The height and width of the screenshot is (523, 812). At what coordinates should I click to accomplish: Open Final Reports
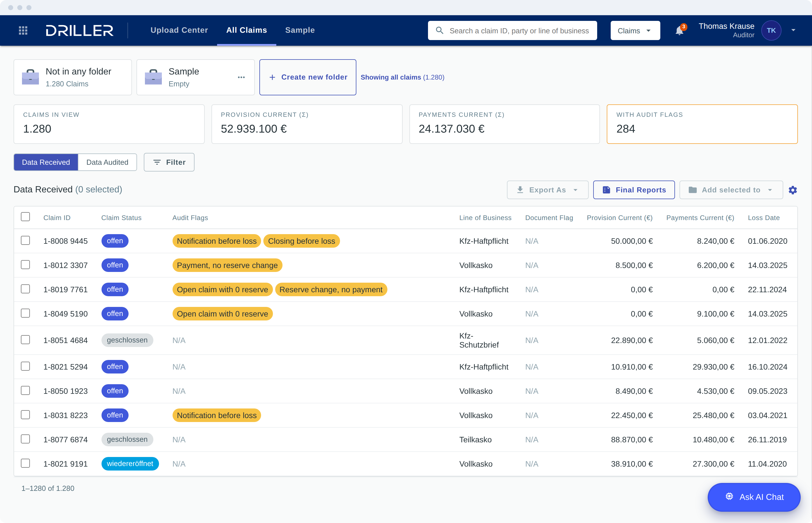point(634,190)
